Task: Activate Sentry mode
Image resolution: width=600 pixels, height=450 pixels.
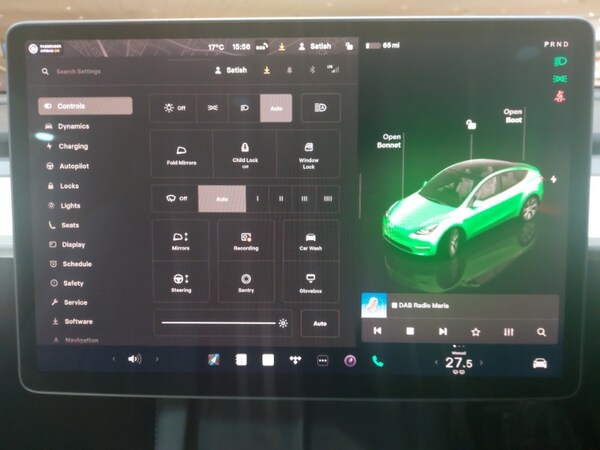Action: [x=245, y=282]
